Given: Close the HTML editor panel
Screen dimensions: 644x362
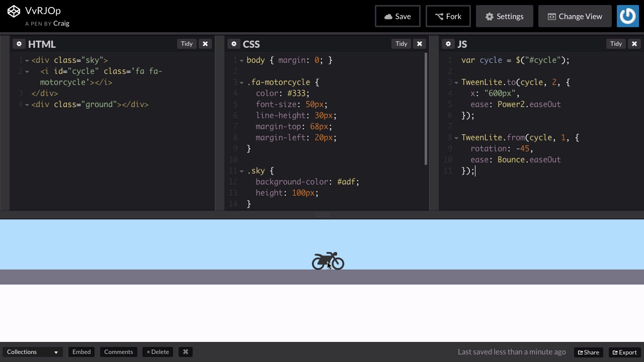Looking at the screenshot, I should pos(205,44).
